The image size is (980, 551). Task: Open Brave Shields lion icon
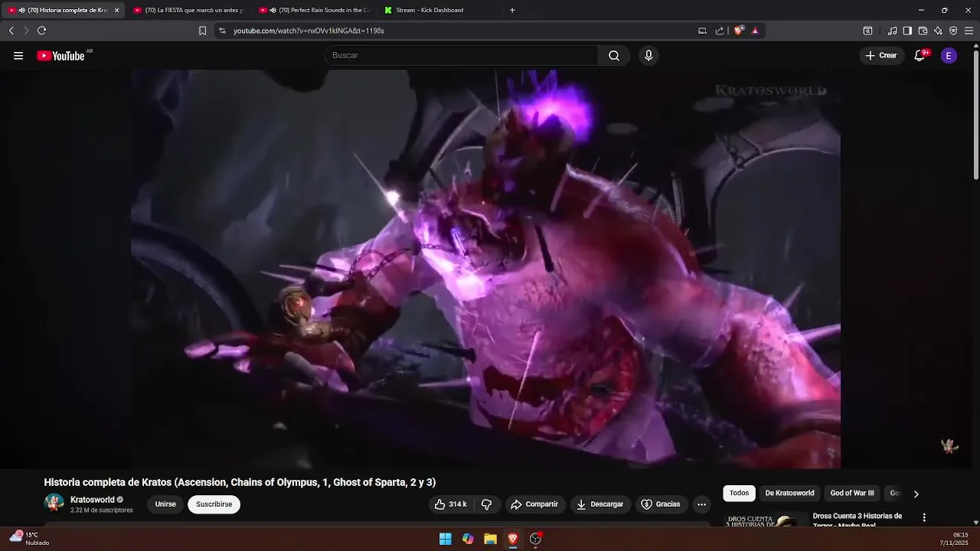click(738, 31)
